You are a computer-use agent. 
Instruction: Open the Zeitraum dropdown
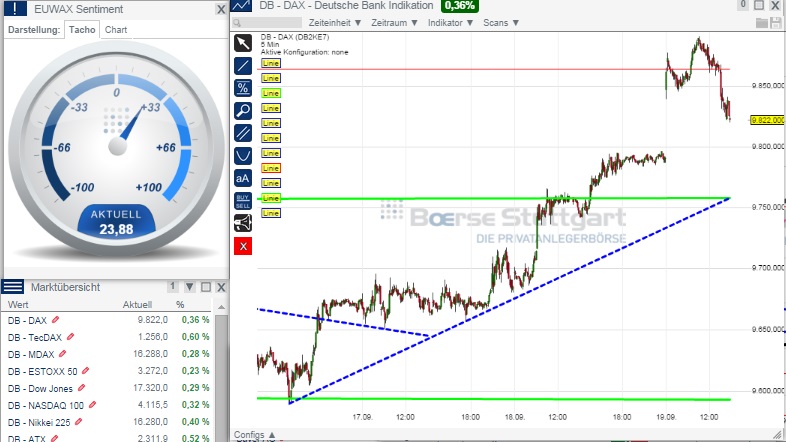click(394, 23)
